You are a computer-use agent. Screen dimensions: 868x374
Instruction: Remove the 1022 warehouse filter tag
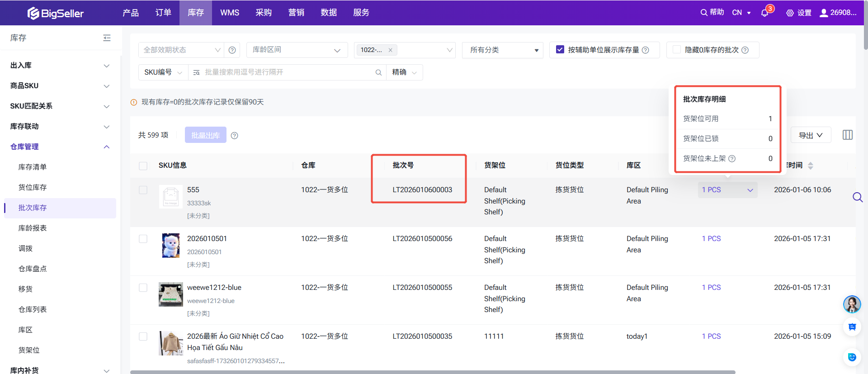pos(390,50)
